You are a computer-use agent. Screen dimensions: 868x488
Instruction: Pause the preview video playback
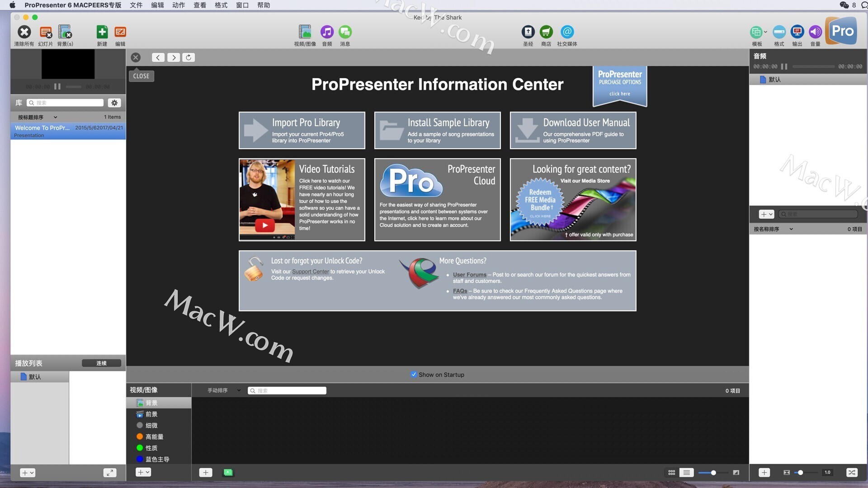pyautogui.click(x=57, y=86)
